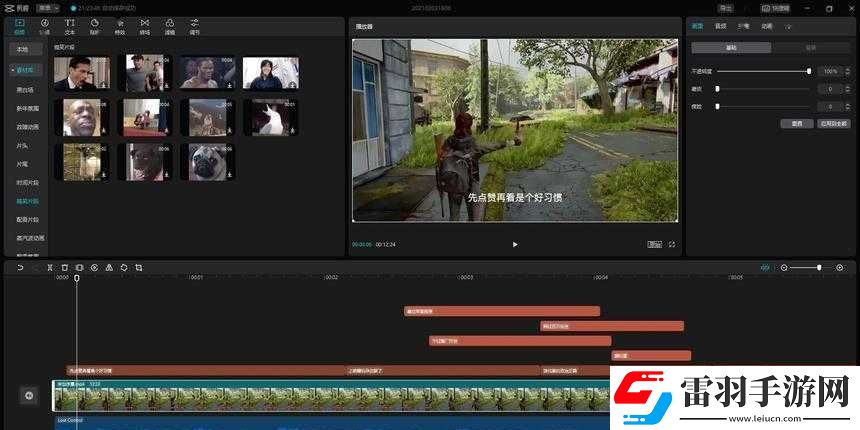Open the keyboard shortcuts button
Image resolution: width=860 pixels, height=430 pixels.
[774, 8]
